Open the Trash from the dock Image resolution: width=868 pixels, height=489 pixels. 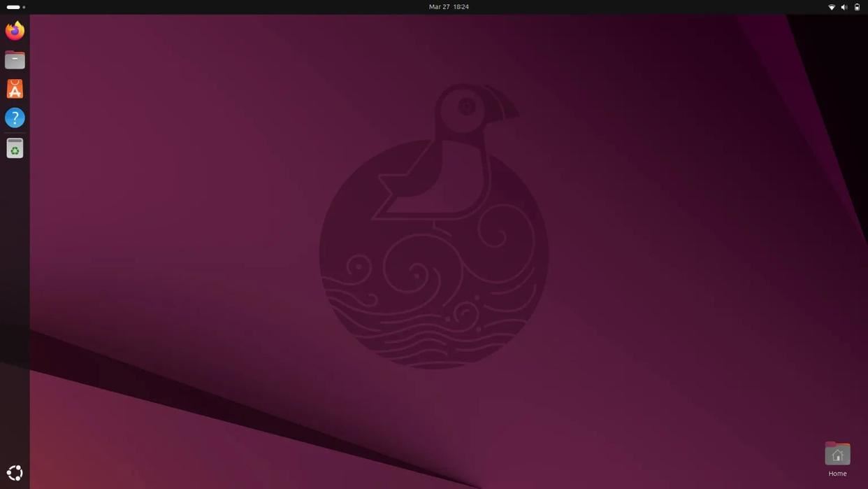pos(14,148)
